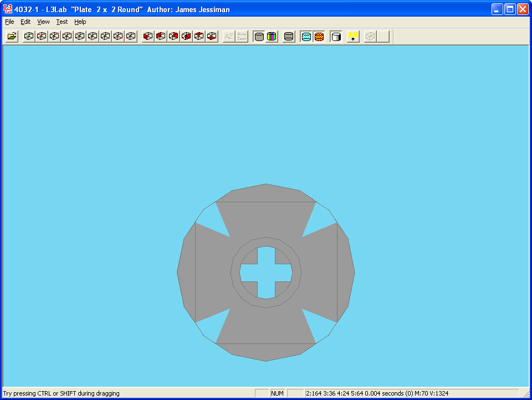This screenshot has width=532, height=400.
Task: Select cube view with red top-center marker
Action: tap(67, 37)
